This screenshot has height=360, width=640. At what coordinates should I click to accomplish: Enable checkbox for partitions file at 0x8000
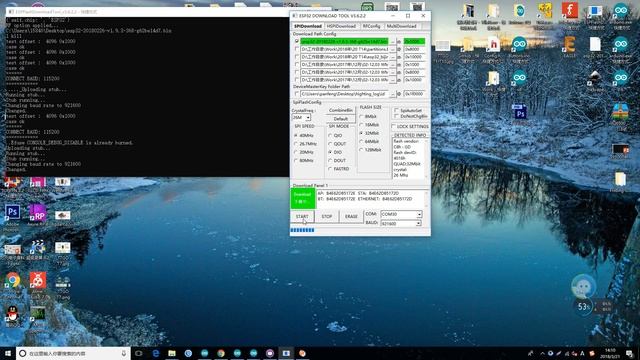(x=297, y=49)
